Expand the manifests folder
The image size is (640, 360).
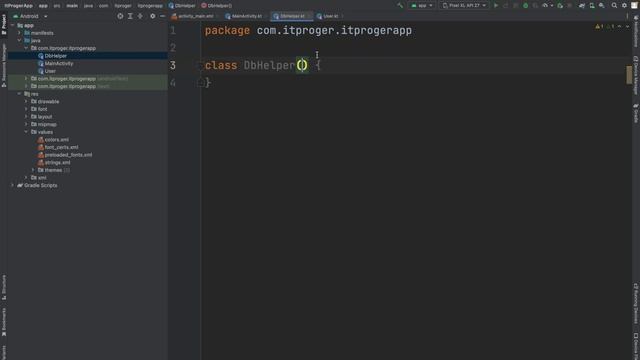tap(19, 33)
